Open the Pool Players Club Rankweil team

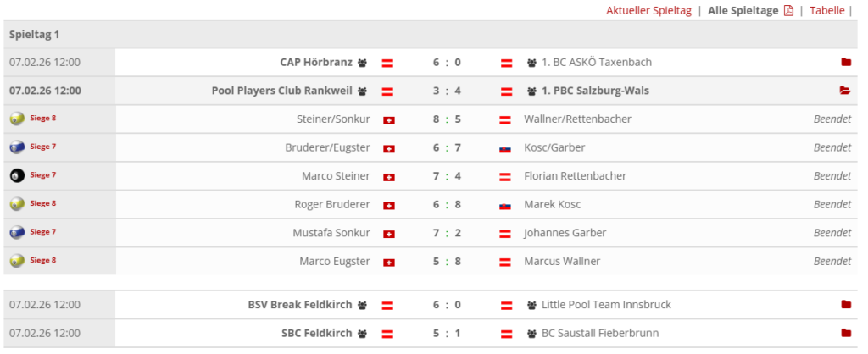(x=283, y=91)
